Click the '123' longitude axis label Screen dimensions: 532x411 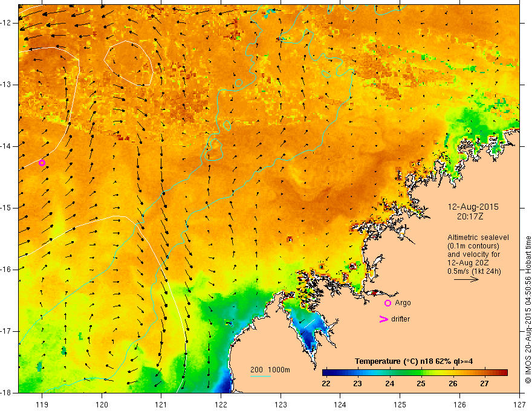[x=281, y=404]
